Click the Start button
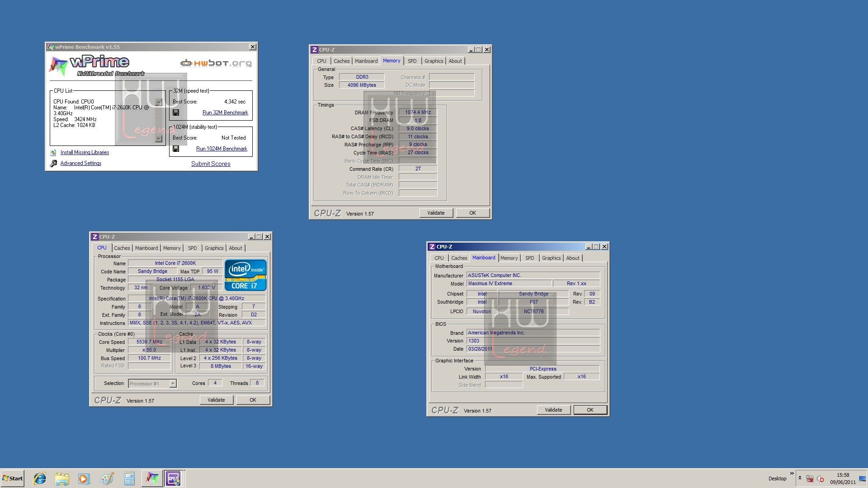 [12, 479]
